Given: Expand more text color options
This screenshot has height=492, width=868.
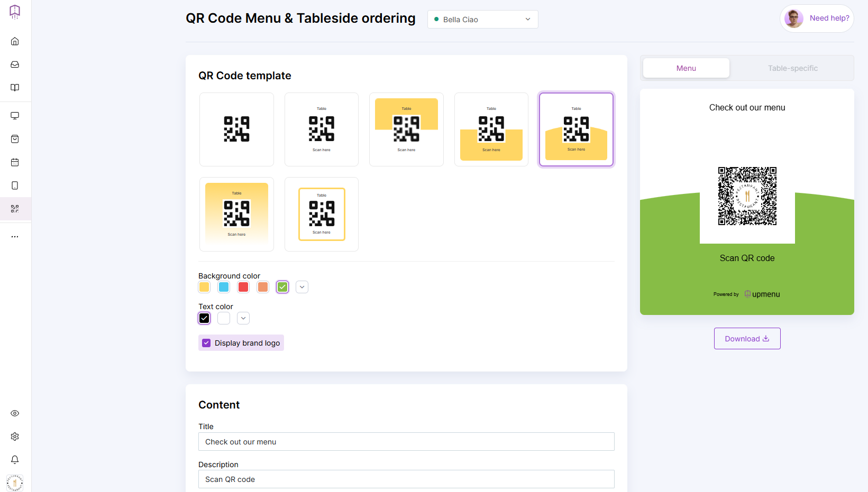Looking at the screenshot, I should [x=243, y=318].
